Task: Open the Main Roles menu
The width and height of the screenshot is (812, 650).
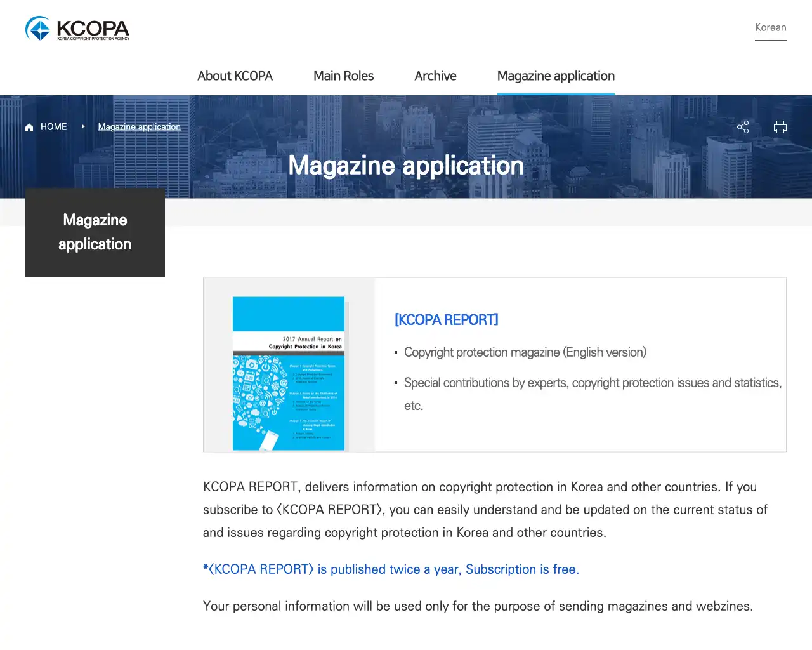Action: click(343, 76)
